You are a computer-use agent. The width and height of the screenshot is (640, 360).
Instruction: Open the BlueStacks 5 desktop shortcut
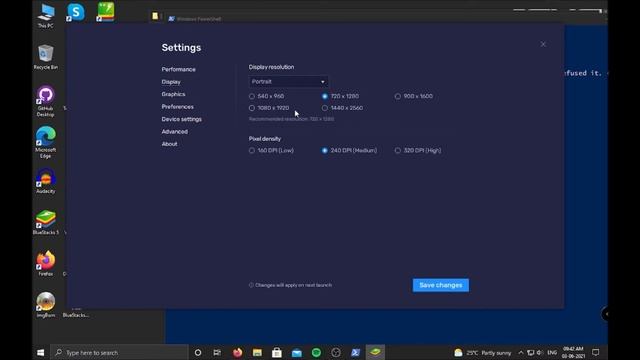click(x=46, y=222)
